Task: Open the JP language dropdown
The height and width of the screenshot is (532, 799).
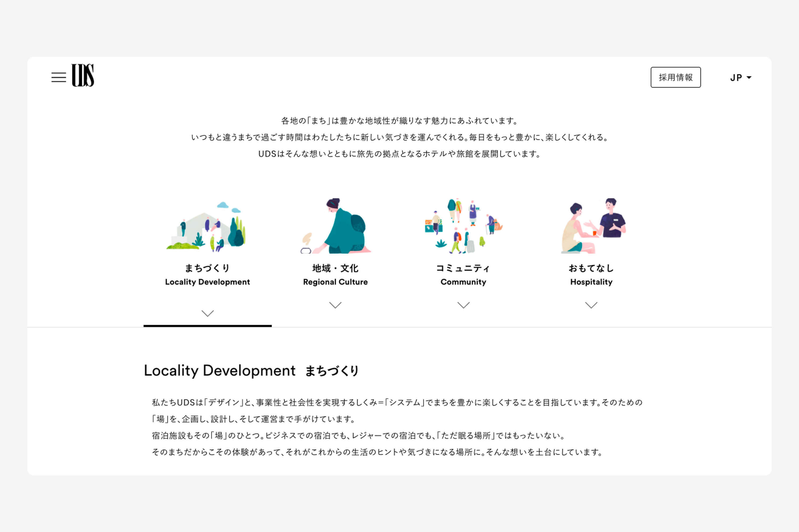Action: (741, 78)
